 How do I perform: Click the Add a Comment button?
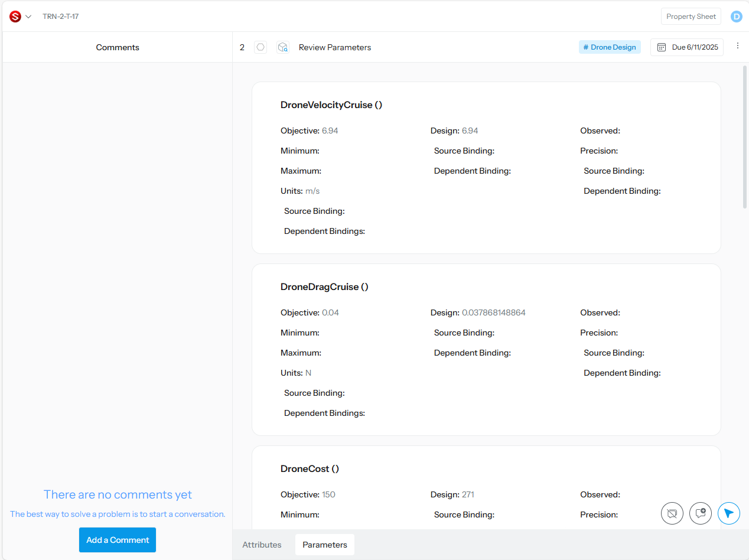click(x=118, y=540)
